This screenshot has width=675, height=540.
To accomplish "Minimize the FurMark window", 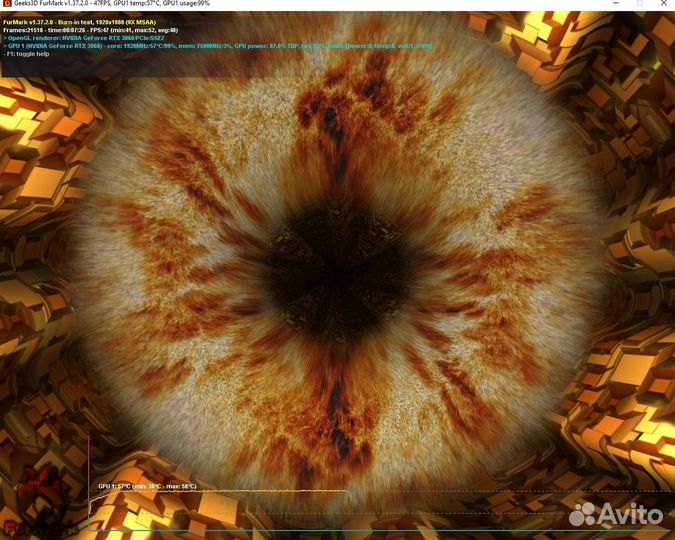I will click(616, 3).
